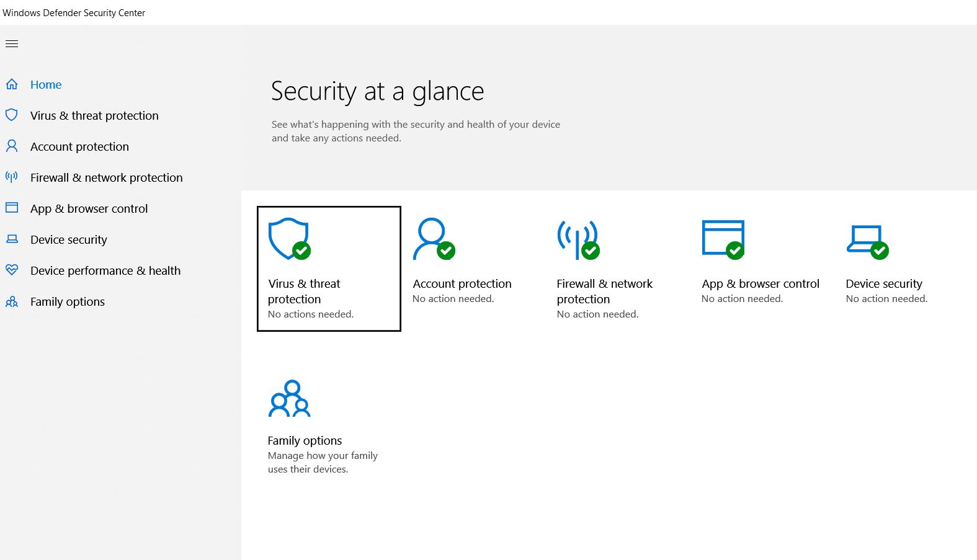Click the large person icon in Account protection tile
Screen dimensions: 977x560
pyautogui.click(x=434, y=239)
